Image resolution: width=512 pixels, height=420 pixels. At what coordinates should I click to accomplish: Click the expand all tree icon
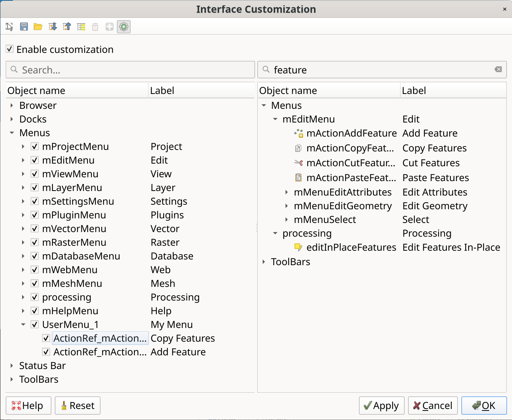(x=53, y=27)
